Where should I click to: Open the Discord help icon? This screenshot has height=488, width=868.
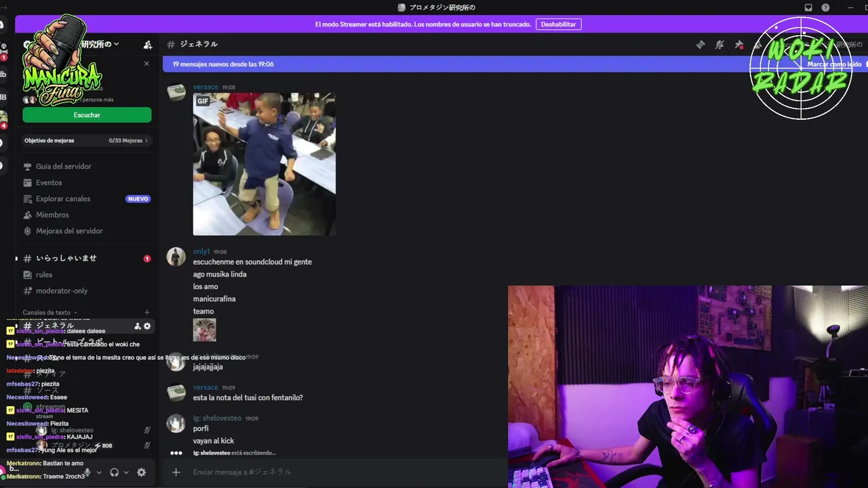click(x=825, y=7)
